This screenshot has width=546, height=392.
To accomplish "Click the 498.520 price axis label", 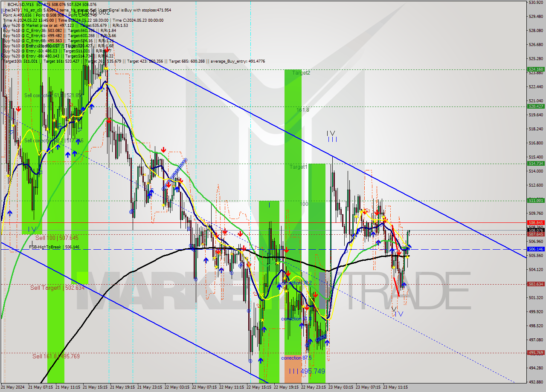I will 536,326.
